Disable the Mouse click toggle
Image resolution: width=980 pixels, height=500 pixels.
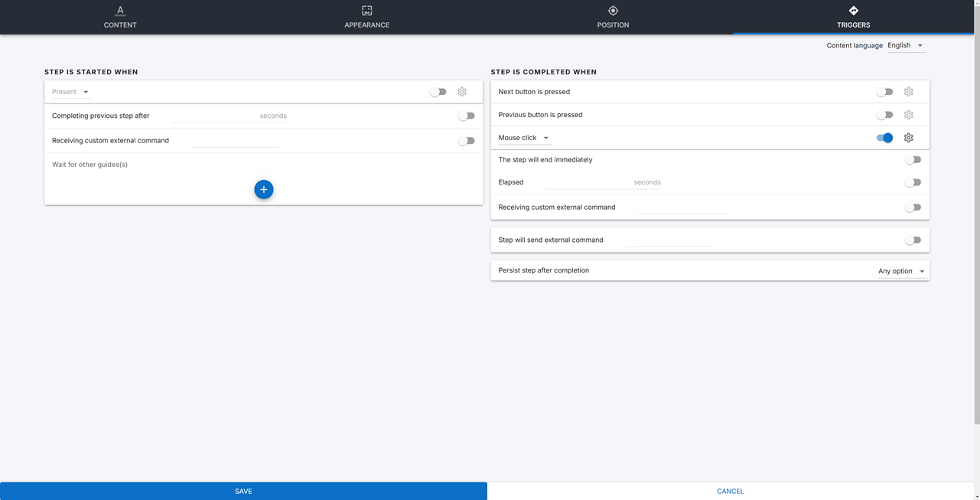click(x=884, y=138)
